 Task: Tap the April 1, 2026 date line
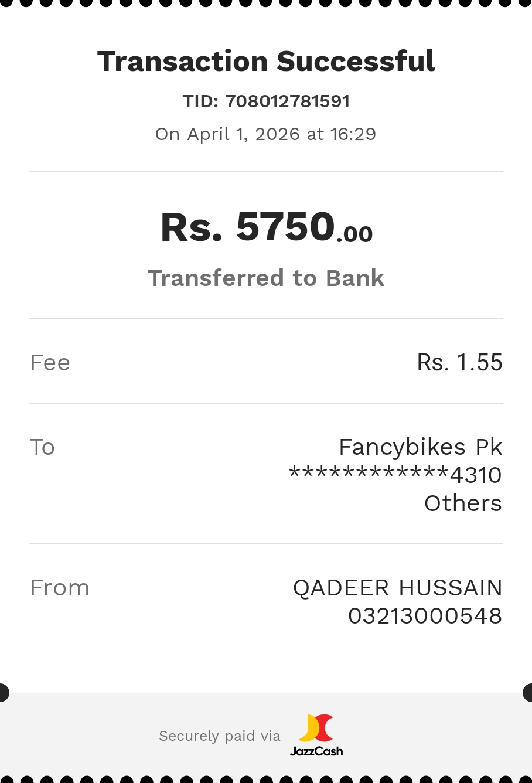[x=266, y=134]
